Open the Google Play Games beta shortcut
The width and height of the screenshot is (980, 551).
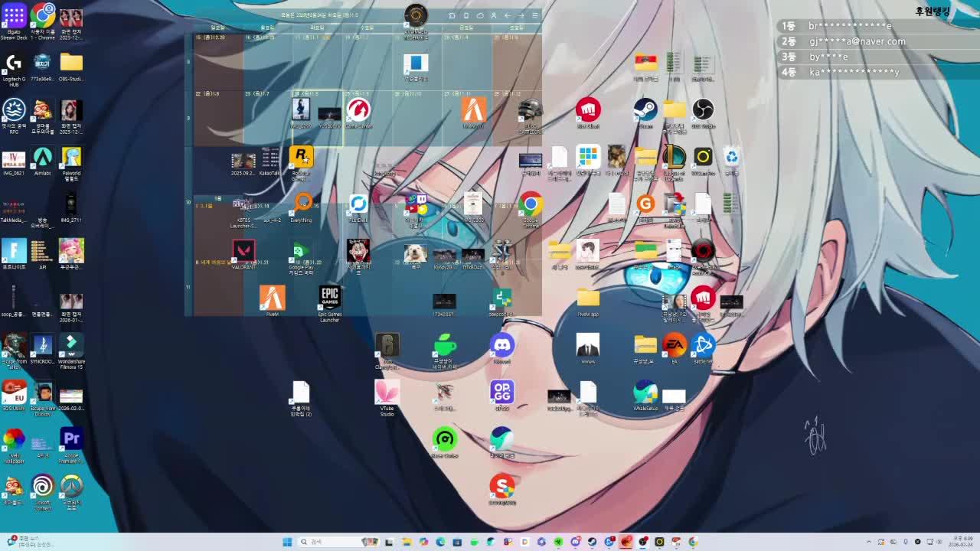coord(301,258)
